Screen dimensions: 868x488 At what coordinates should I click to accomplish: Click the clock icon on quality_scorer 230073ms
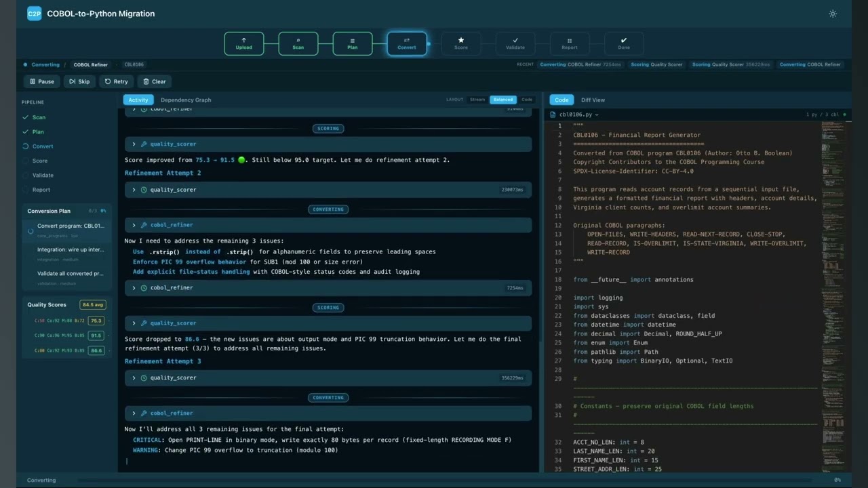(144, 190)
